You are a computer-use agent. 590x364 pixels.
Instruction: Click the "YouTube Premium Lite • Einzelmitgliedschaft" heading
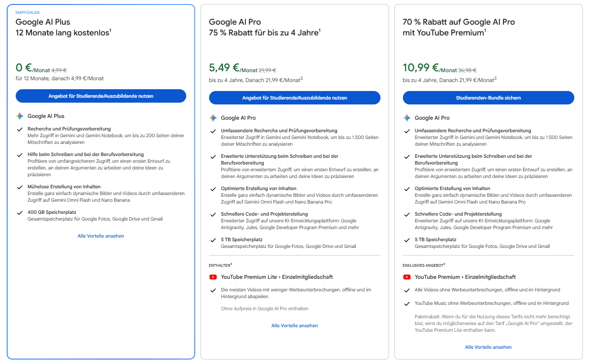[277, 277]
